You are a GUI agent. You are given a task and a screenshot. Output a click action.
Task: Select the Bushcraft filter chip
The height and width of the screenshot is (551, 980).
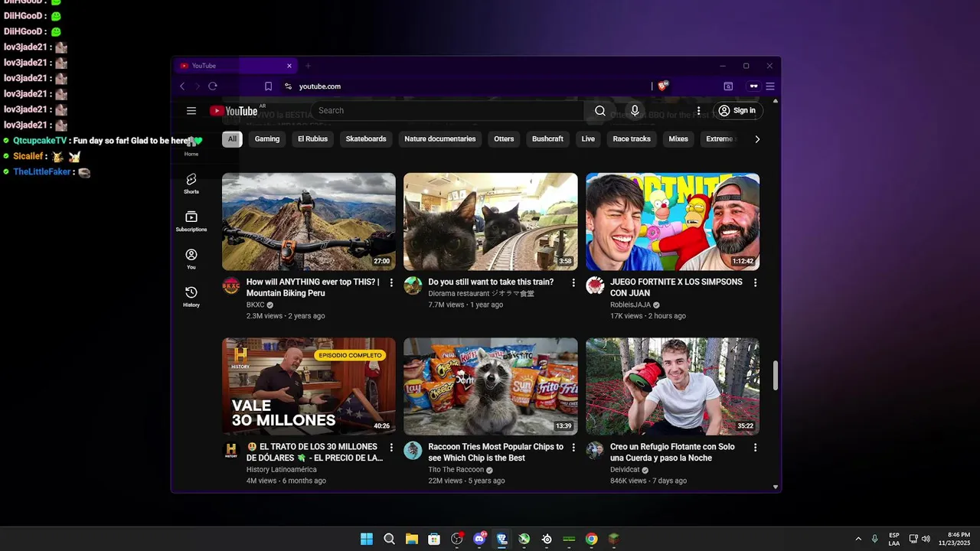547,139
